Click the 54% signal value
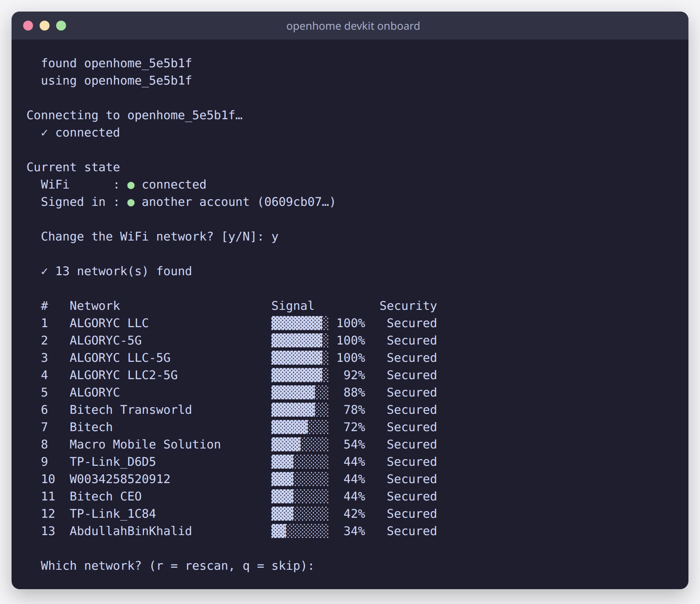The width and height of the screenshot is (700, 604). (x=354, y=444)
